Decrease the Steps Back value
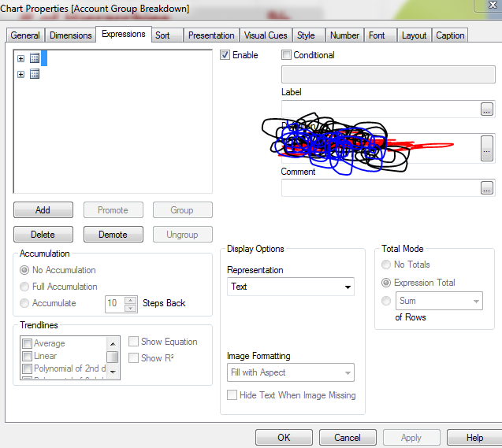This screenshot has width=502, height=448. [130, 309]
